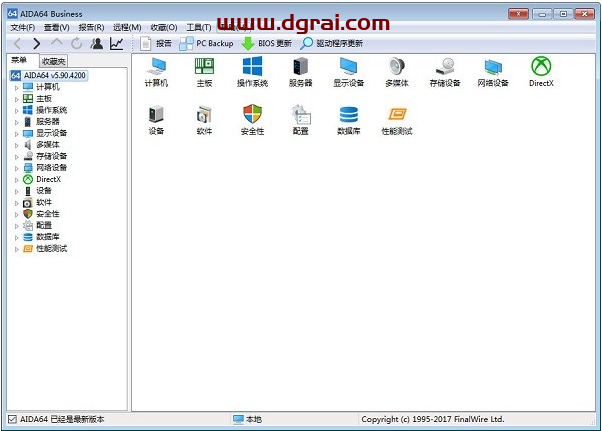Open the 主板 motherboard icon in main panel
Screen dimensions: 602x431
pos(204,72)
